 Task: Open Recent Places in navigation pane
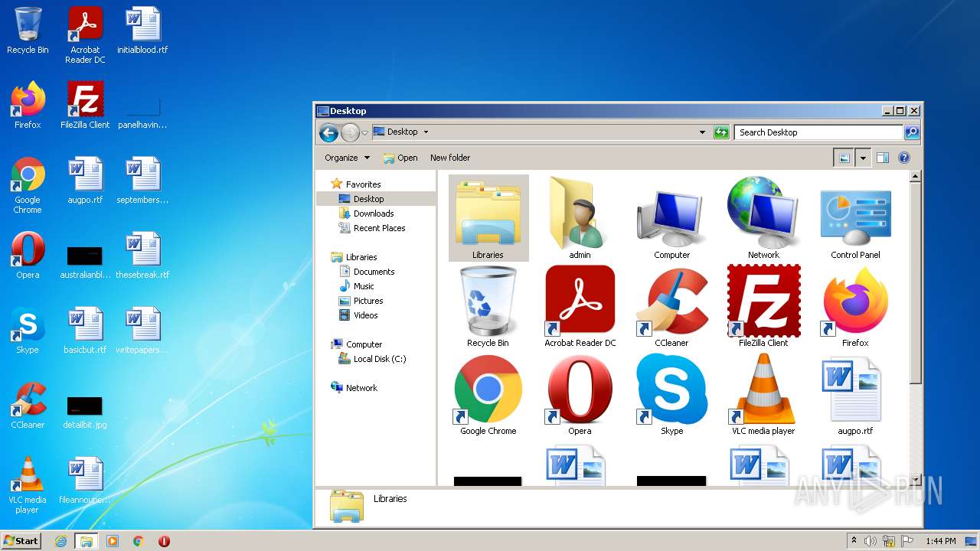(x=379, y=228)
